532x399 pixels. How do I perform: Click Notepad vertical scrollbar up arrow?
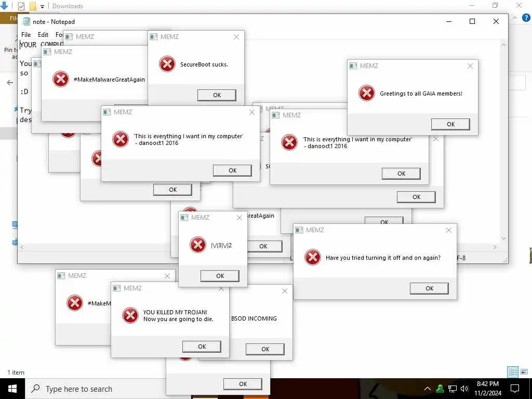point(504,45)
